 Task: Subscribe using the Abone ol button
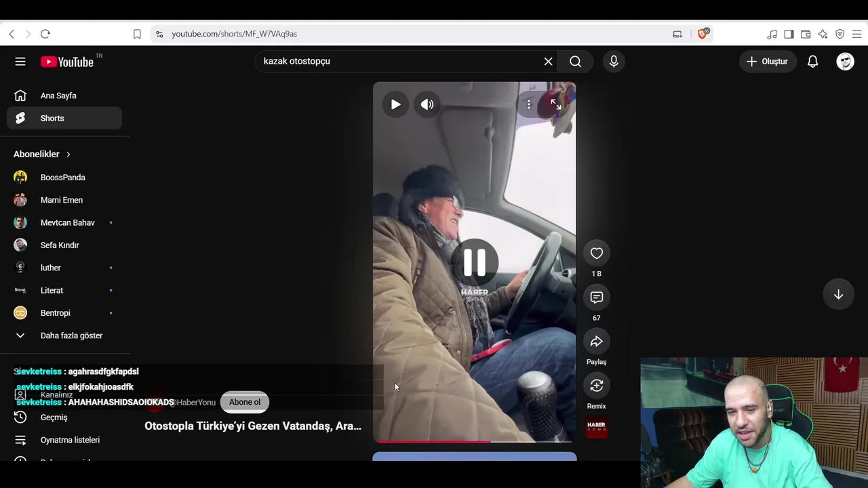245,403
